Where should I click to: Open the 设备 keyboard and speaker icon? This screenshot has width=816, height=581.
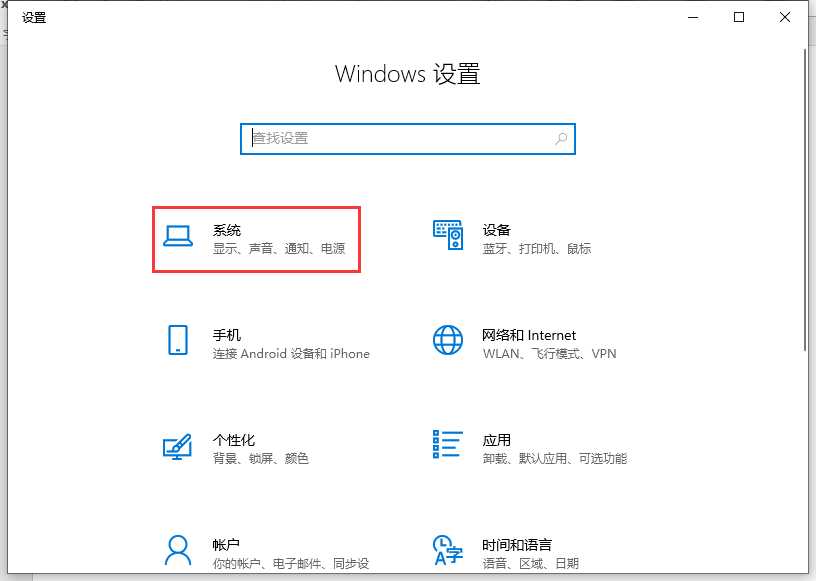(448, 235)
